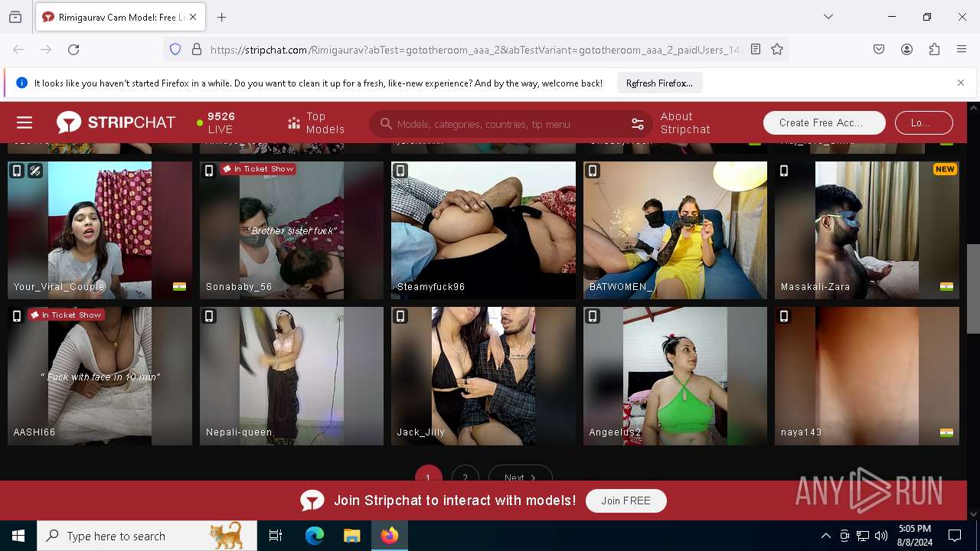Open the site hamburger menu
The width and height of the screenshot is (980, 551).
[x=24, y=122]
